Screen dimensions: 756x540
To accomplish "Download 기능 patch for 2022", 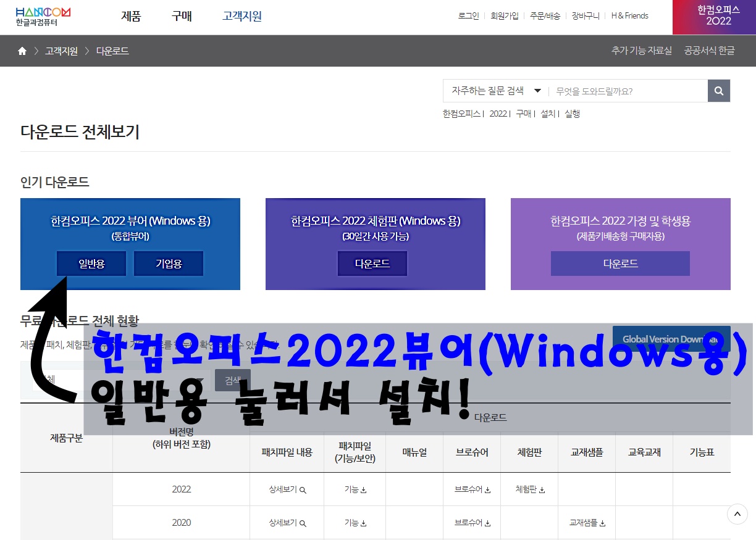I will pos(355,489).
